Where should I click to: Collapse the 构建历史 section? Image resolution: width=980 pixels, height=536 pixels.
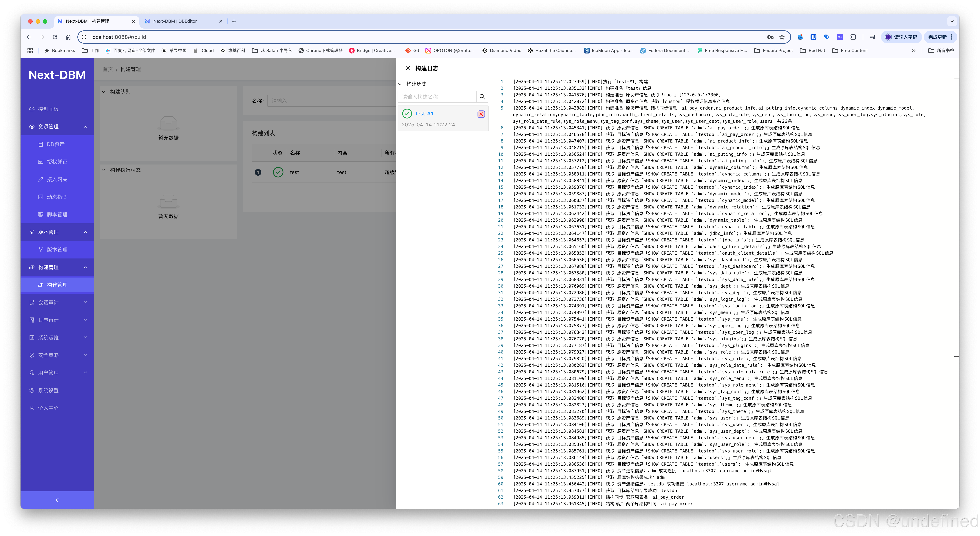pyautogui.click(x=400, y=84)
